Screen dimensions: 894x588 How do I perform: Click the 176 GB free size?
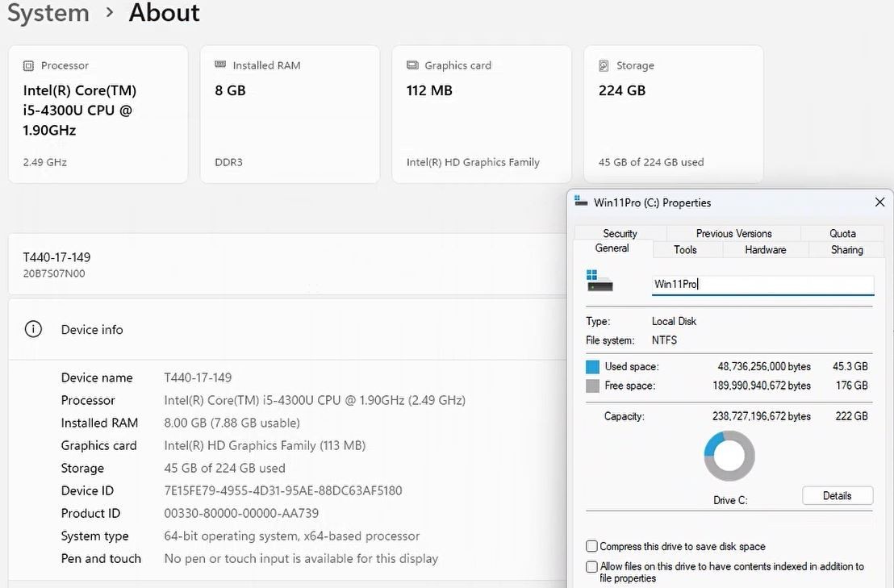coord(852,386)
